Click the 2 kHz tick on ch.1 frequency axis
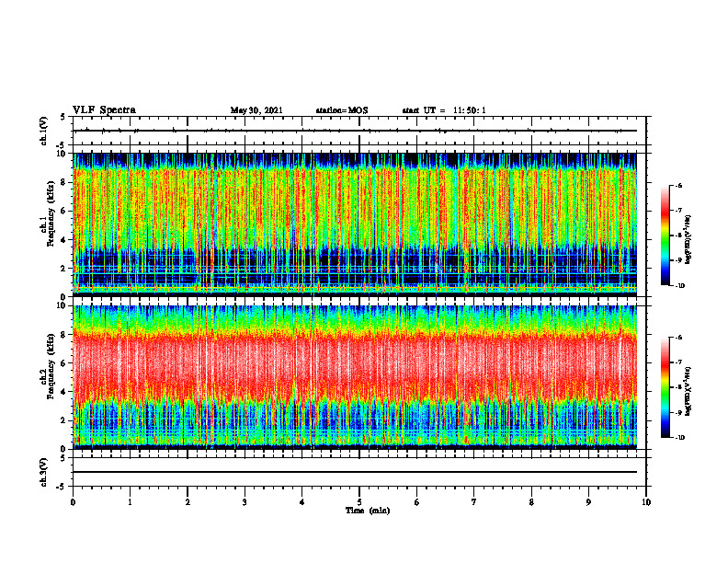728x563 pixels. tap(64, 268)
